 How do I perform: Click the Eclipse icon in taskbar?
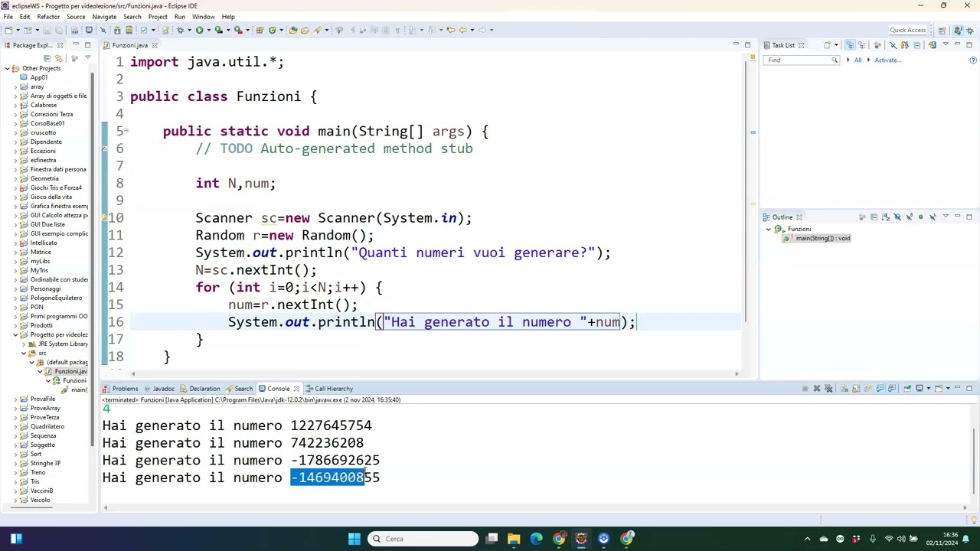click(581, 539)
